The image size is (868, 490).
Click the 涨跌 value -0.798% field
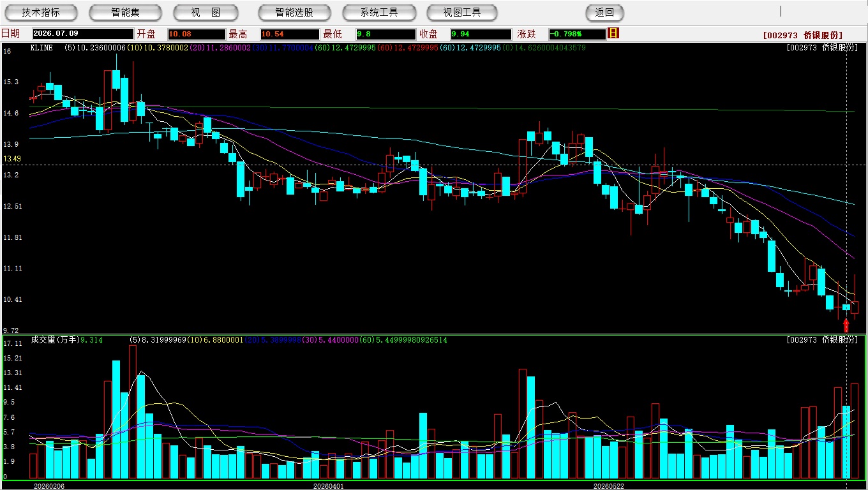tap(577, 34)
